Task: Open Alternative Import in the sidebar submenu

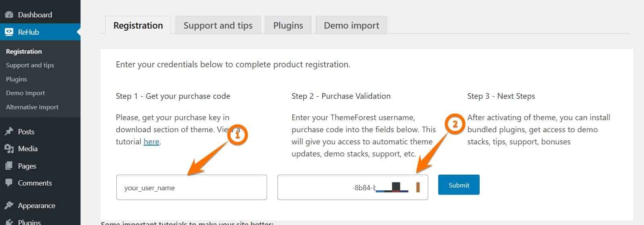Action: click(32, 107)
